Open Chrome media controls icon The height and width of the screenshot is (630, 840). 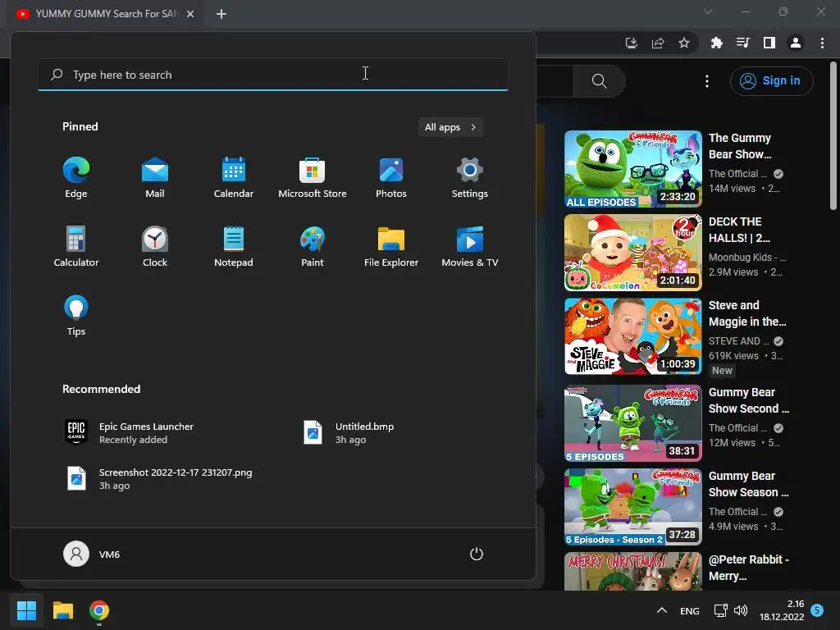[743, 43]
